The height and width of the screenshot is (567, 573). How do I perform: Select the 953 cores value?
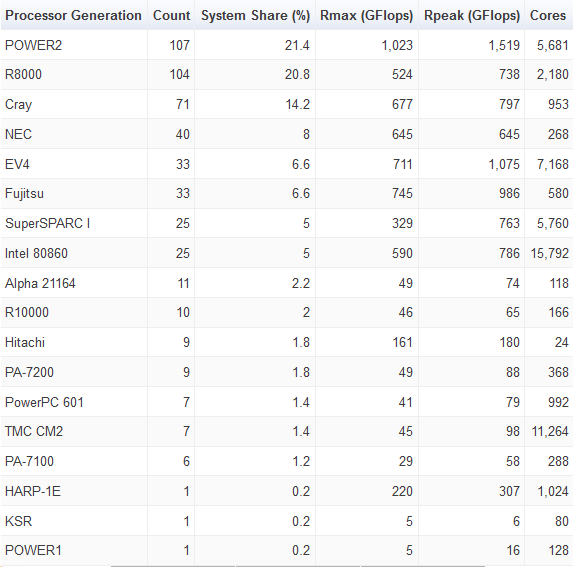tap(558, 104)
